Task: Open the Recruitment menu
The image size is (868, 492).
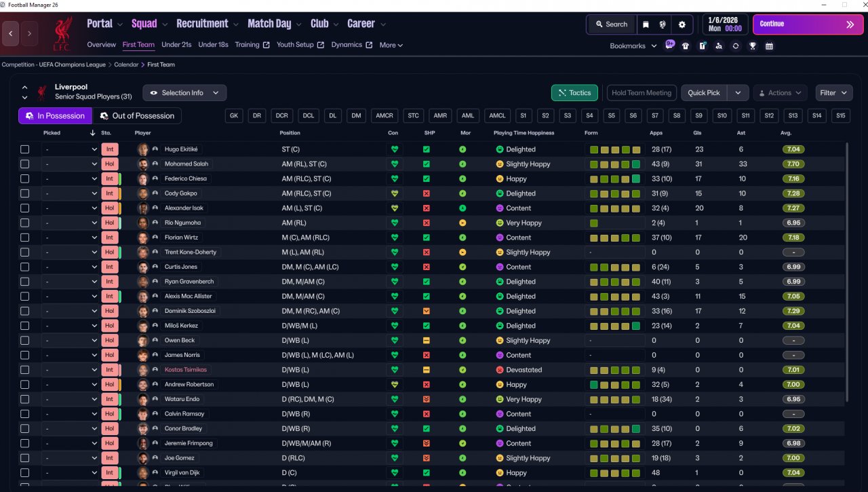Action: coord(208,24)
